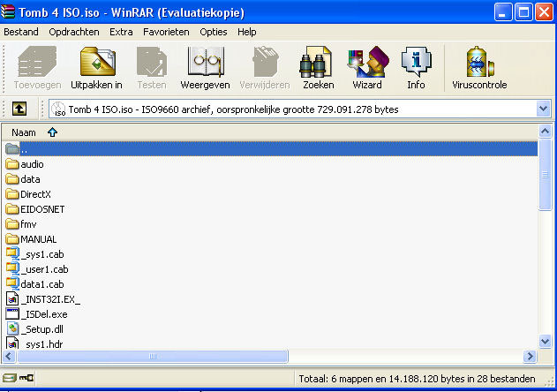Screen dimensions: 557x392
Task: Expand the archive path dropdown arrow
Action: coord(543,109)
